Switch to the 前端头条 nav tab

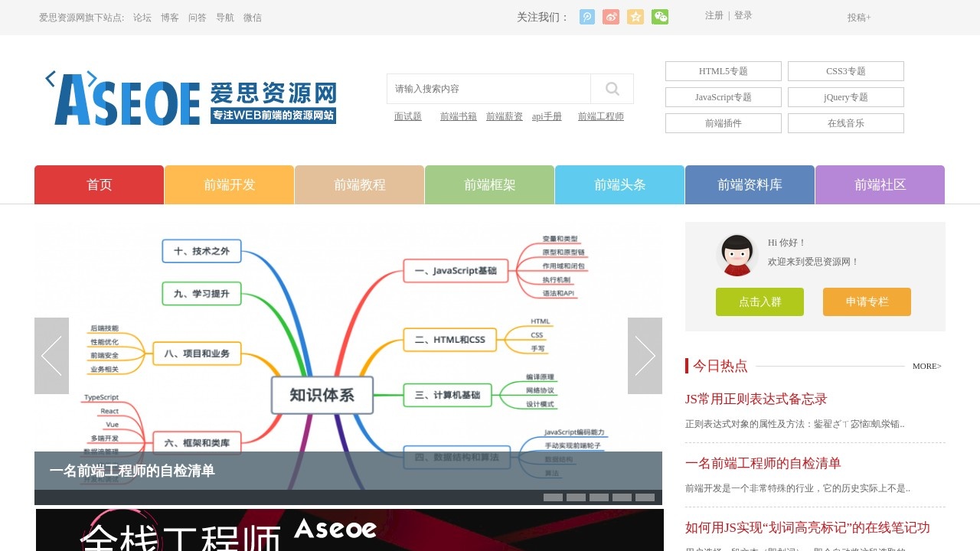619,184
